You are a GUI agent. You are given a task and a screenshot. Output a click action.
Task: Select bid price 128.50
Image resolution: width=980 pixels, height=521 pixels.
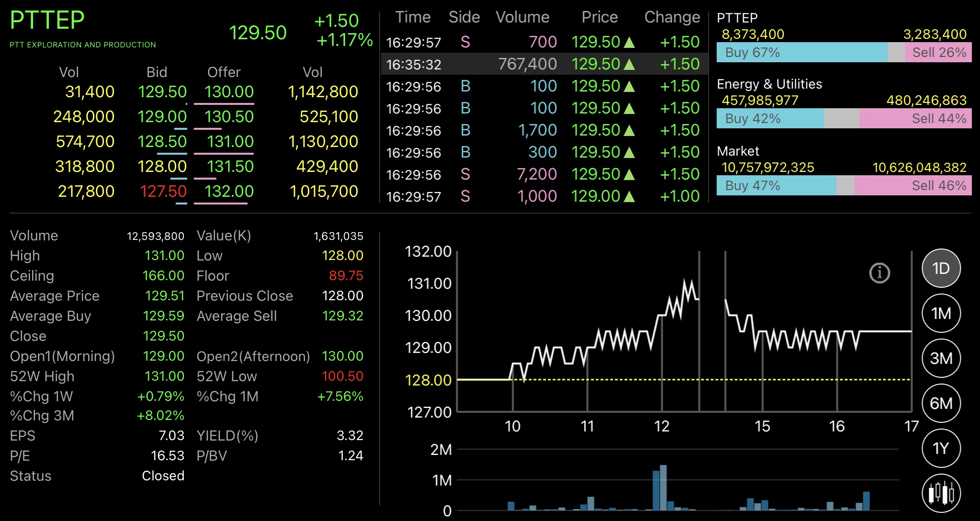point(162,141)
